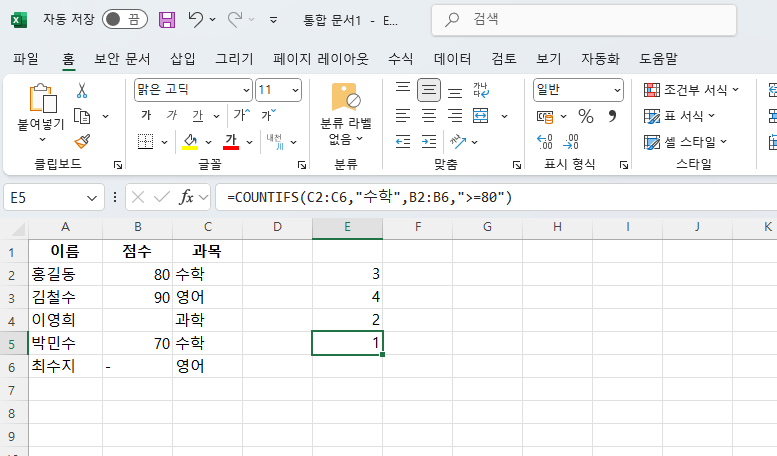
Task: Apply the accounting currency format
Action: (545, 116)
